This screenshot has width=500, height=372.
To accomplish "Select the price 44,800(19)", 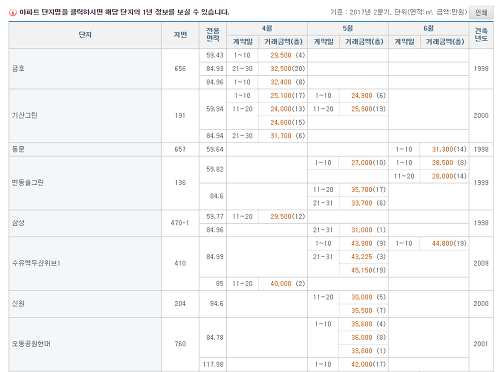I will pyautogui.click(x=449, y=243).
